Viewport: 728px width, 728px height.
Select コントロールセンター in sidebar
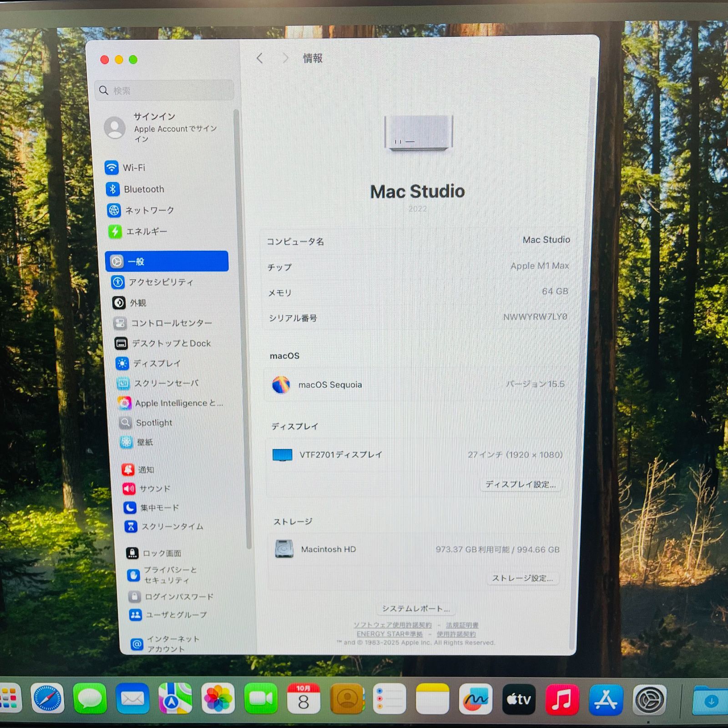coord(171,323)
